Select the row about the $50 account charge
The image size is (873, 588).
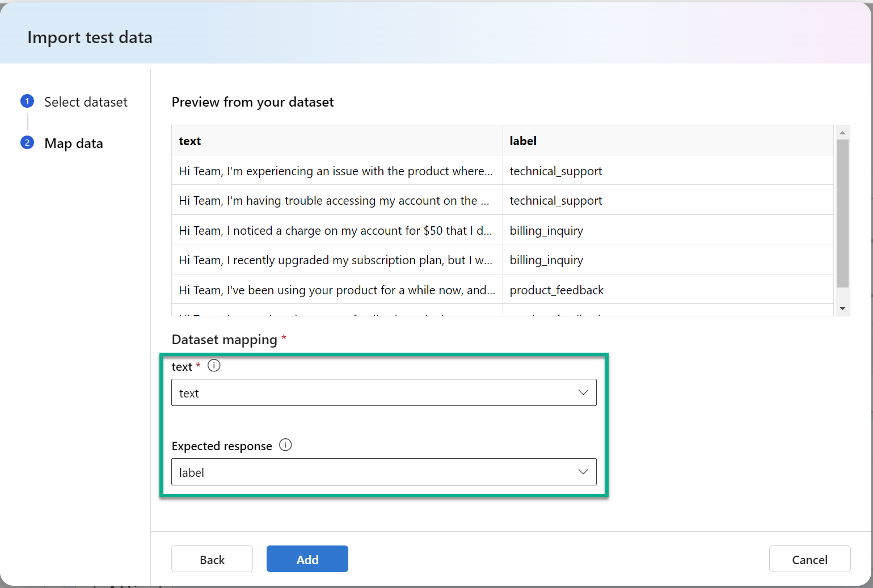(336, 230)
